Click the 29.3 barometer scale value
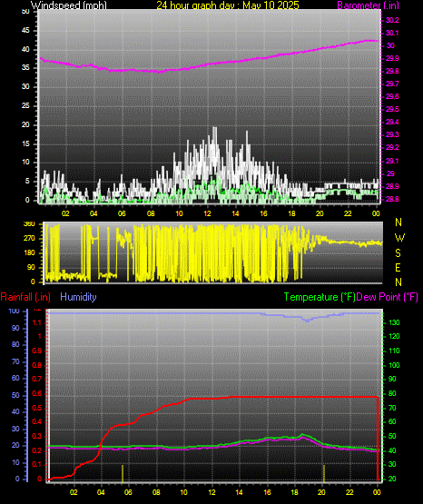The image size is (423, 504). coord(392,134)
